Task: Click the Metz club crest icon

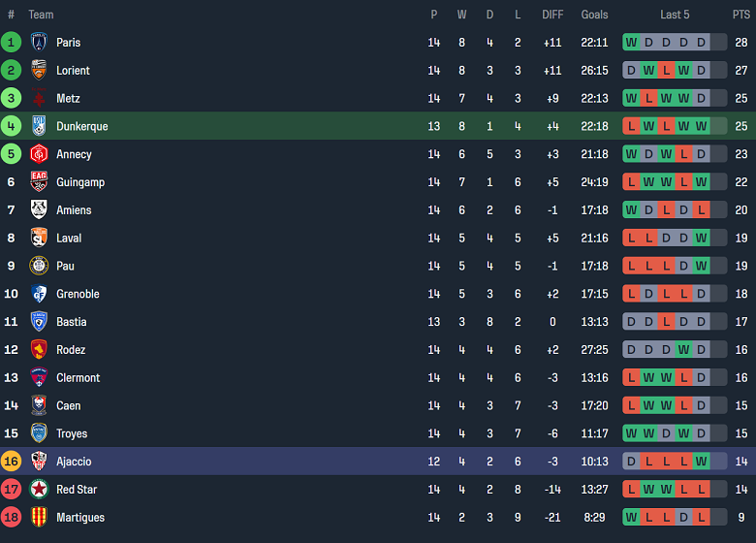Action: [x=39, y=99]
